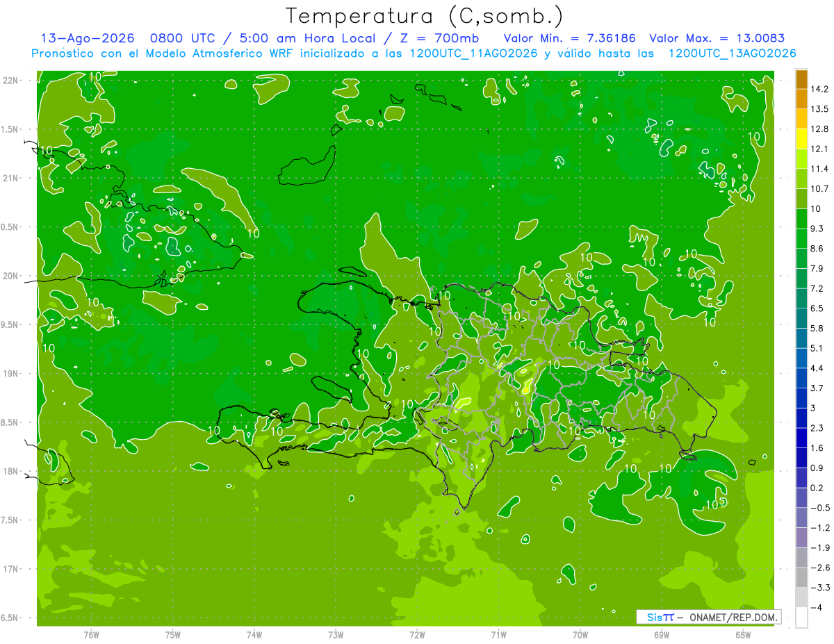The width and height of the screenshot is (834, 644).
Task: Click the '5.8' legend value
Action: [817, 329]
